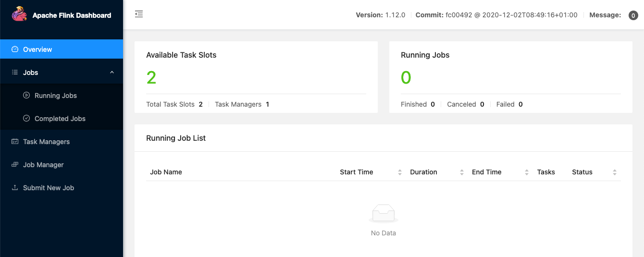Sort job list by End Time arrows
644x257 pixels.
527,172
